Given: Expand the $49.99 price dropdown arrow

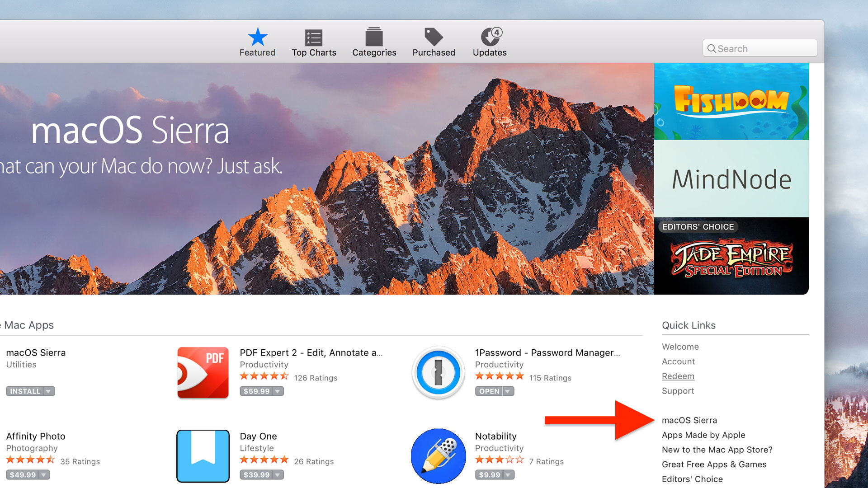Looking at the screenshot, I should click(44, 475).
